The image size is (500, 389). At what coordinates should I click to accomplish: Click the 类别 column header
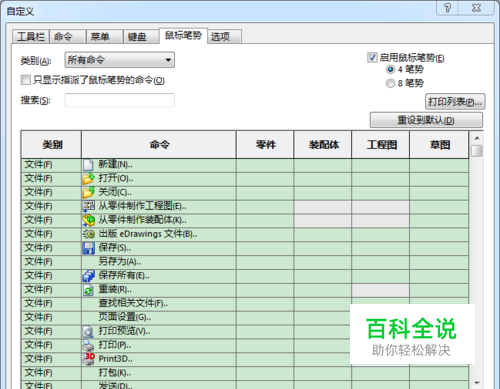pyautogui.click(x=52, y=145)
